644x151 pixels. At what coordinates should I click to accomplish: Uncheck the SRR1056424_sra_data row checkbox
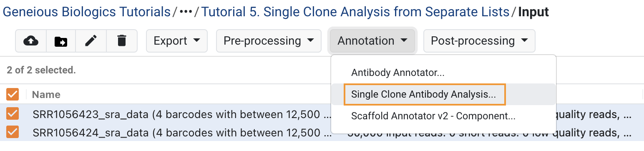(x=13, y=133)
